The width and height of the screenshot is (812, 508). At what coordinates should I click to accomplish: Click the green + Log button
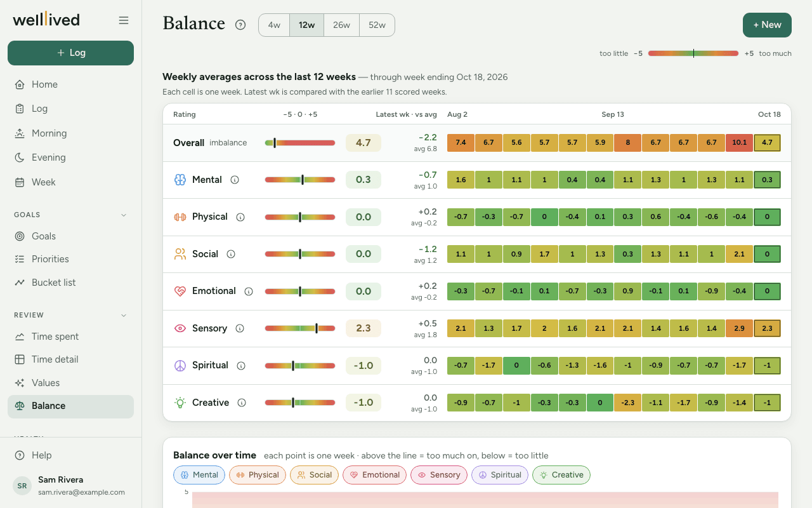[x=70, y=53]
